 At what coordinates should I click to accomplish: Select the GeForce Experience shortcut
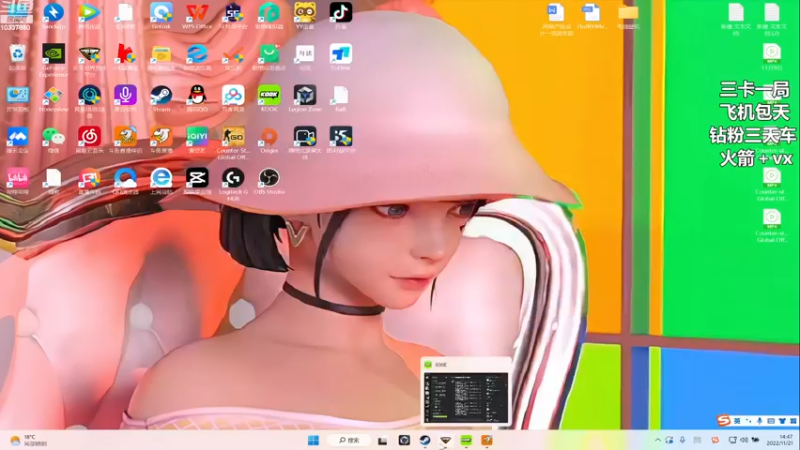click(54, 60)
